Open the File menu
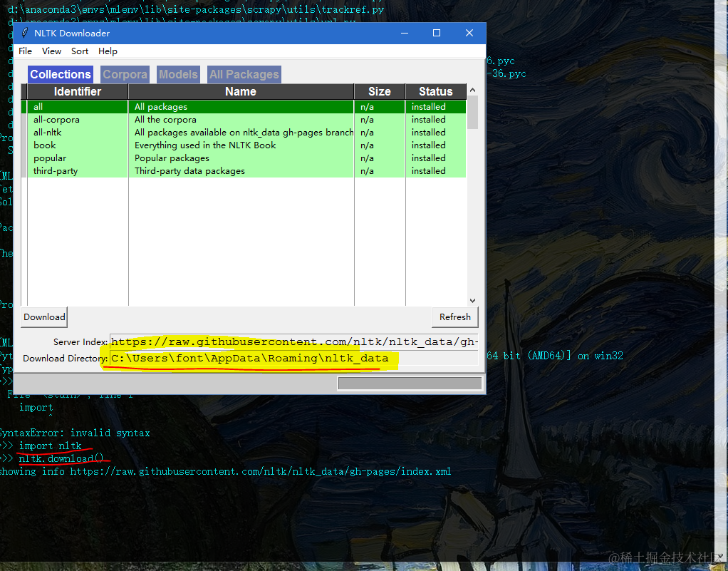 25,51
